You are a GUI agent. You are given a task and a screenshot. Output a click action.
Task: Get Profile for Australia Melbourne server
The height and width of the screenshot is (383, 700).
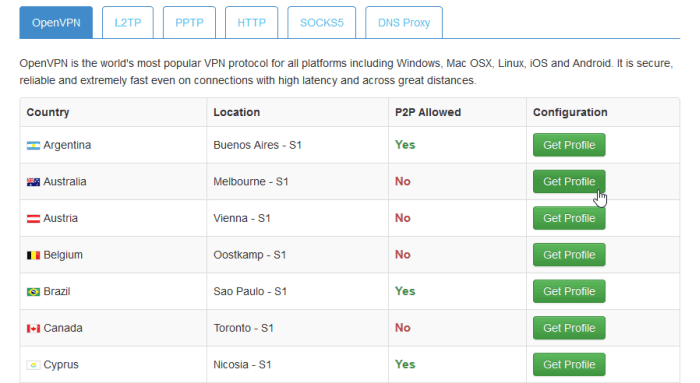[x=569, y=182]
